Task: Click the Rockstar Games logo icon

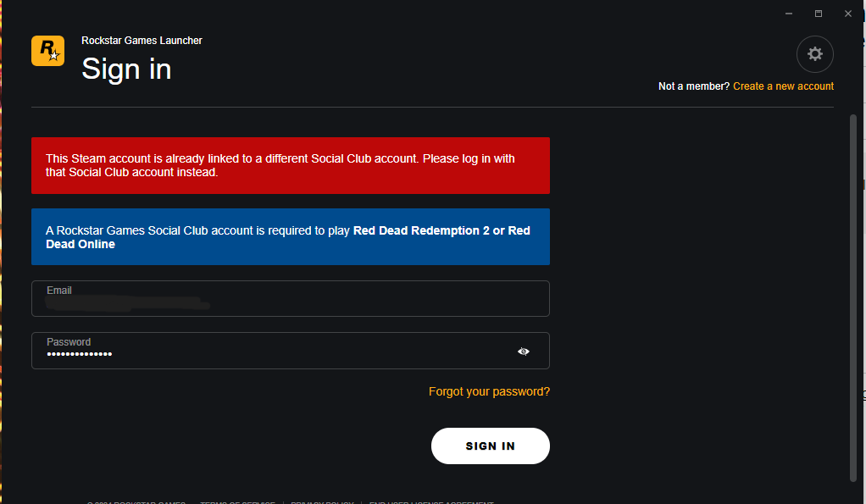Action: [x=47, y=51]
